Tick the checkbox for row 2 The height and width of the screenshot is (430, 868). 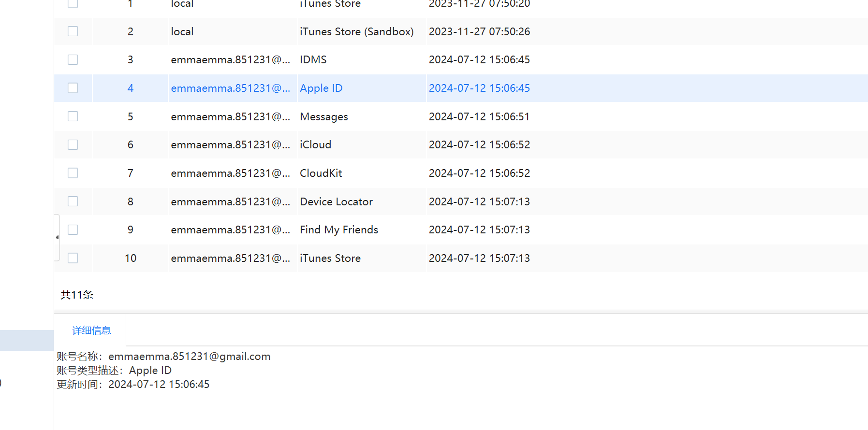tap(73, 31)
